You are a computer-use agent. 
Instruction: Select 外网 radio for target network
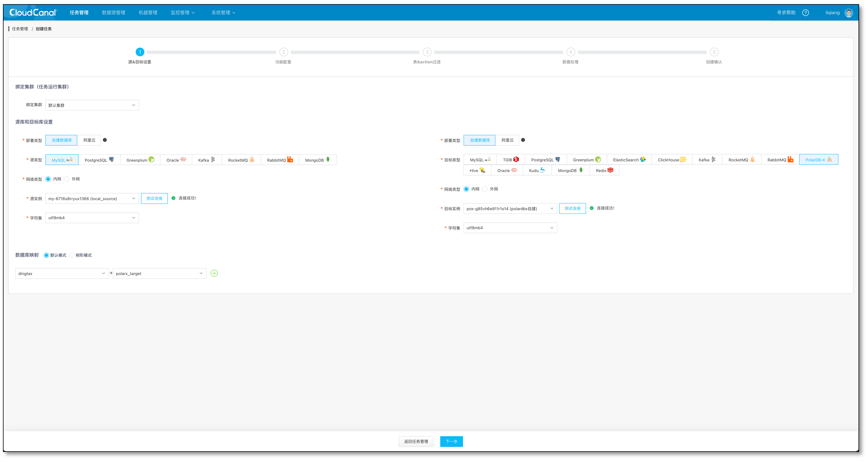coord(485,189)
